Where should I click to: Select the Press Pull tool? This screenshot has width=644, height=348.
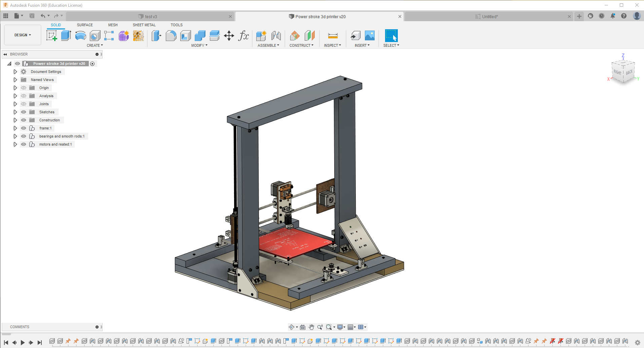156,36
